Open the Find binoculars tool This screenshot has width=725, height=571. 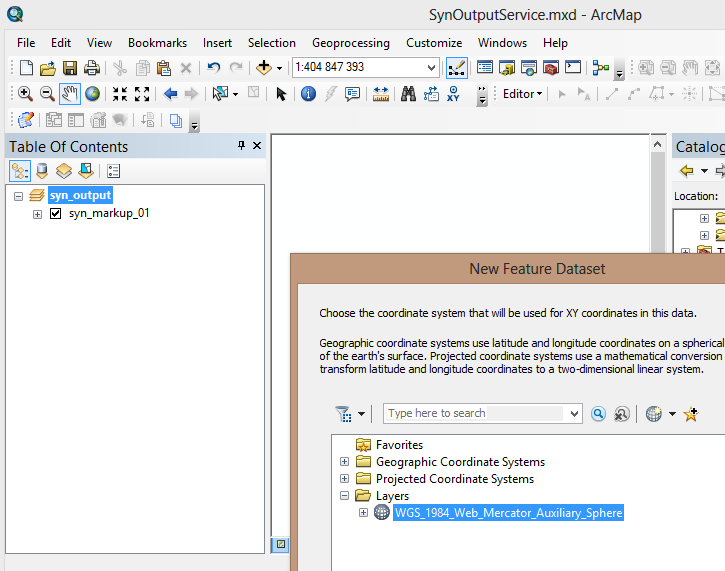(408, 94)
